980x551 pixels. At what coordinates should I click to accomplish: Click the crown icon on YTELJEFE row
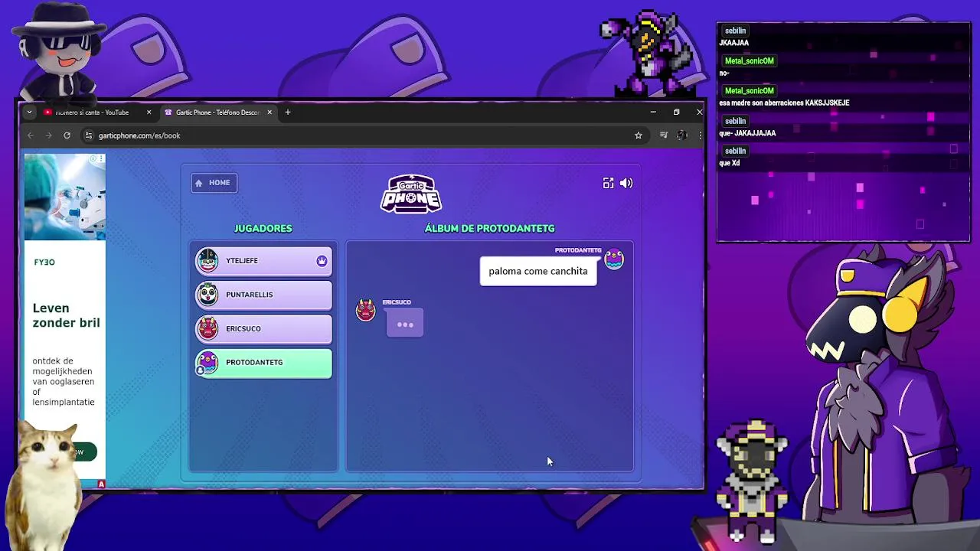click(322, 261)
